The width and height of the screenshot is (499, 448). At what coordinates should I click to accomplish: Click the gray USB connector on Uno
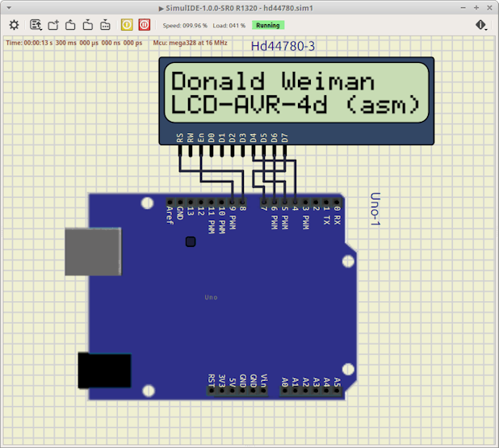pos(93,251)
